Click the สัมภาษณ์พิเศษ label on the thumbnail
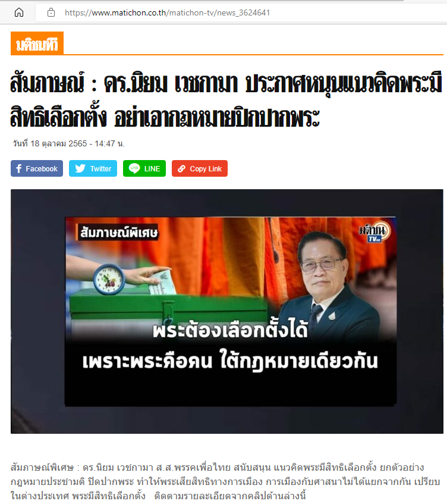This screenshot has width=447, height=504. coord(118,233)
